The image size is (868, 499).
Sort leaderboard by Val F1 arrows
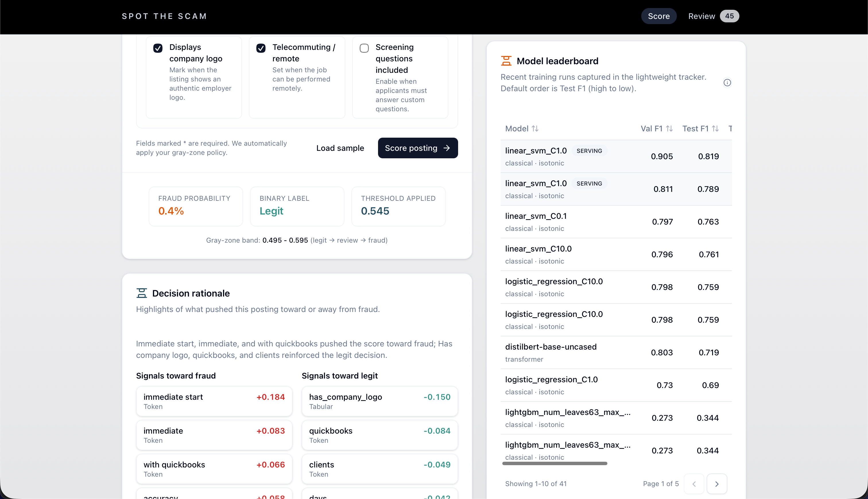[669, 128]
